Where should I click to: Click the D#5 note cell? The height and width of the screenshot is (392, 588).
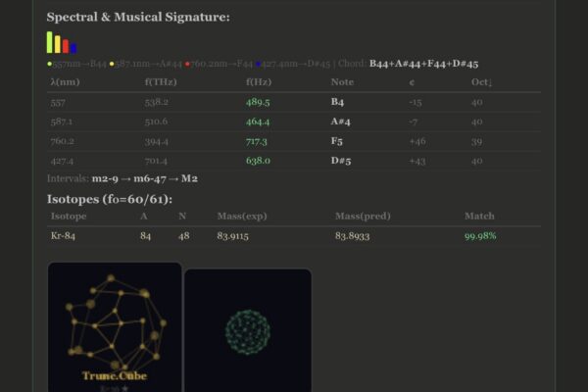tap(341, 161)
